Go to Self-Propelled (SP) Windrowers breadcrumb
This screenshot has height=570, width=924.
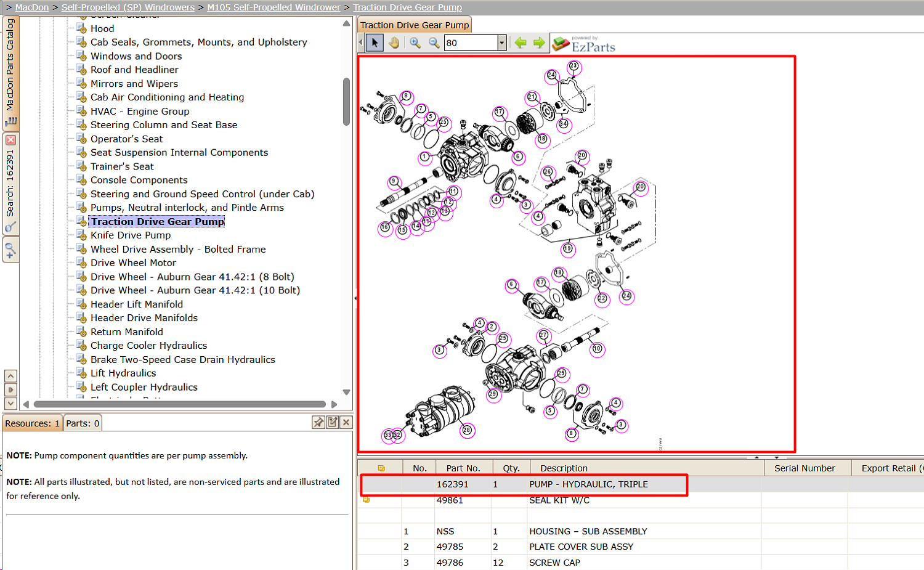click(128, 7)
